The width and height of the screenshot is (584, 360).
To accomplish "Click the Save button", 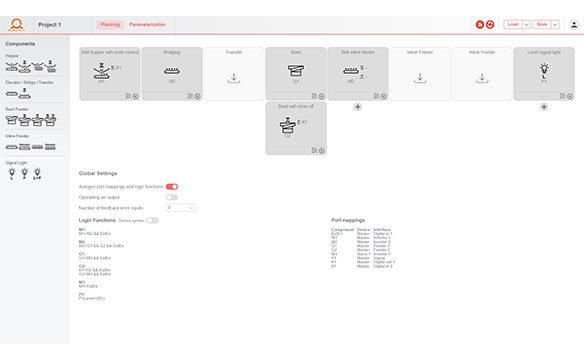I will pyautogui.click(x=542, y=25).
